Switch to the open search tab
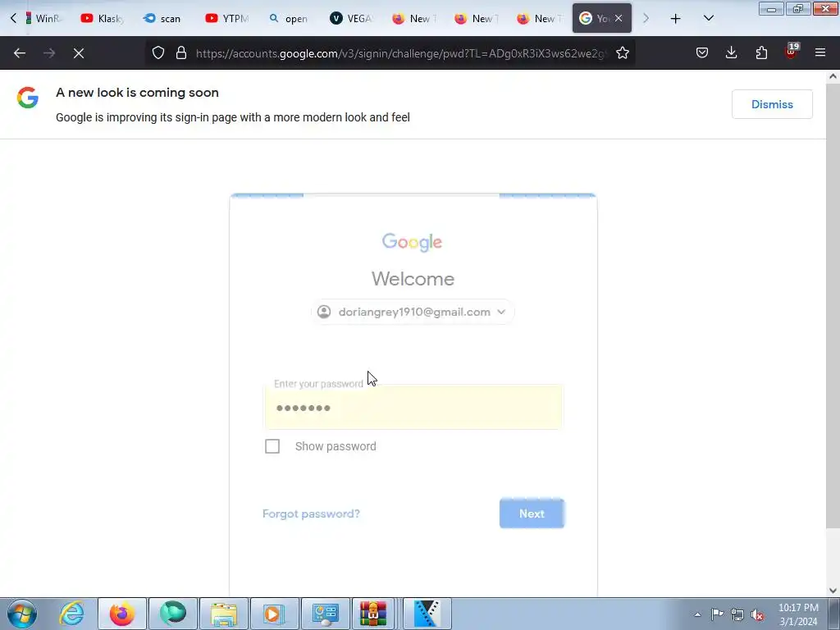 click(x=290, y=18)
